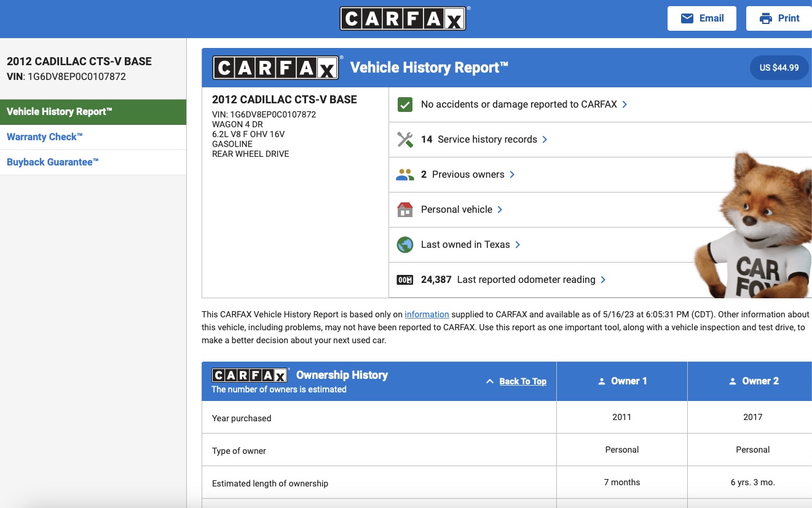The width and height of the screenshot is (812, 508).
Task: Click 14 Service history records text
Action: (479, 140)
